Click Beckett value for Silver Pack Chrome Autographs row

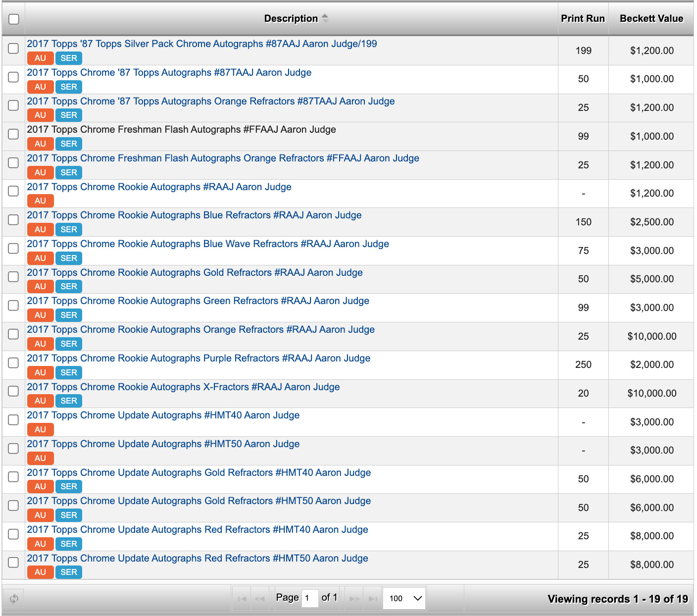point(652,51)
